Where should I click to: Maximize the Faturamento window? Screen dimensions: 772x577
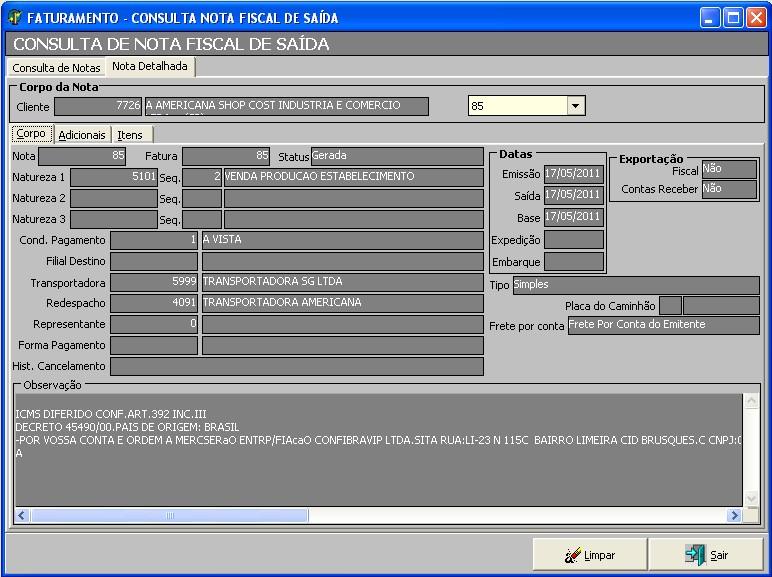pos(733,18)
